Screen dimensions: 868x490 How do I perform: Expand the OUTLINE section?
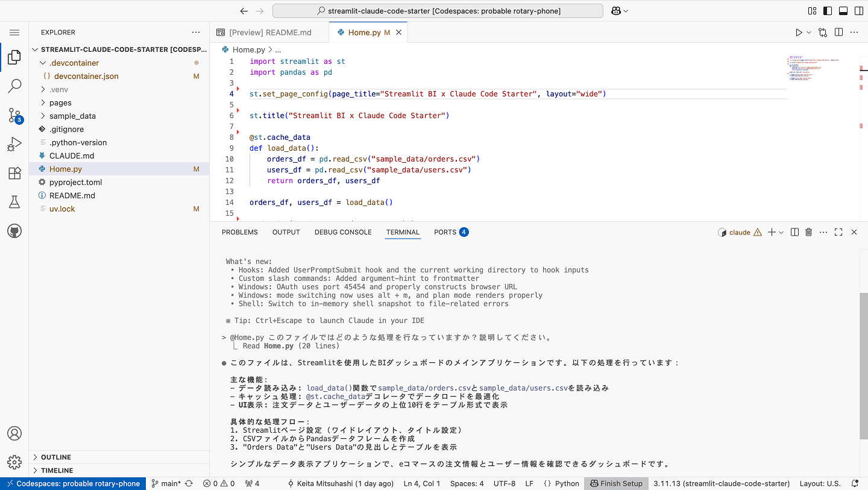click(56, 457)
